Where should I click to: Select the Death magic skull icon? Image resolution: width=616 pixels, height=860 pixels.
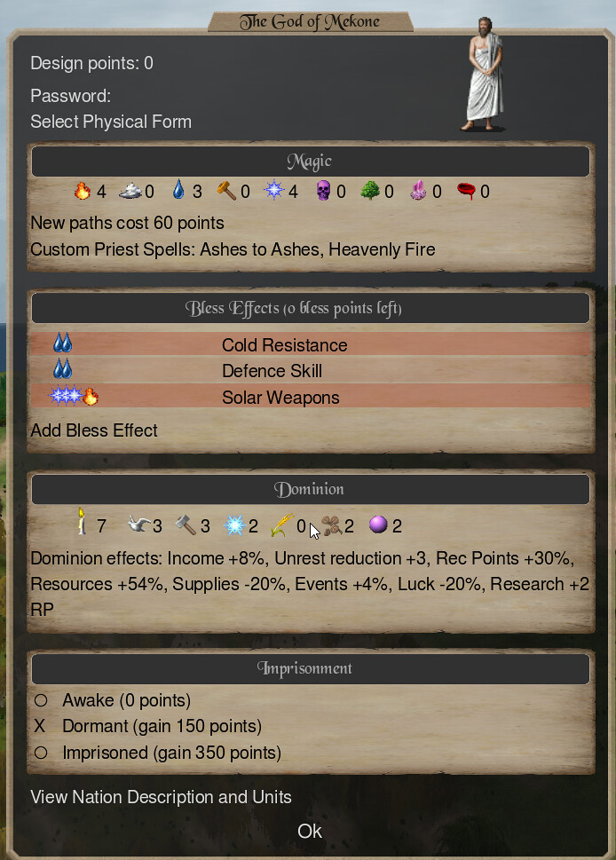point(323,191)
